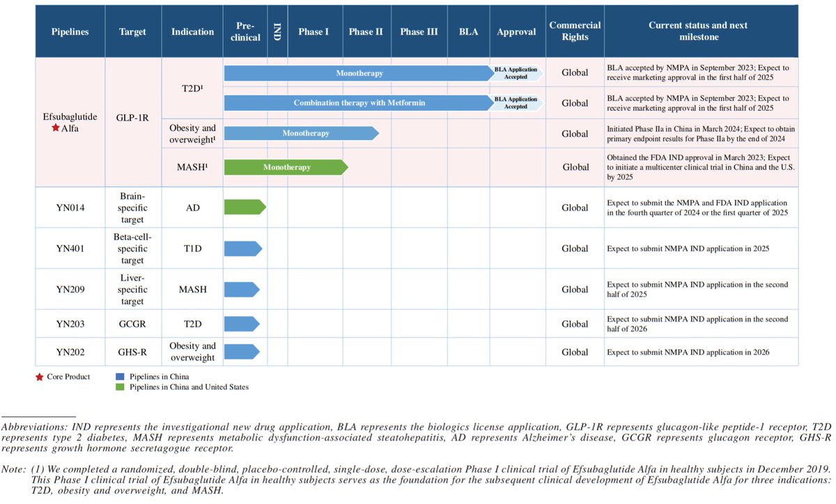The height and width of the screenshot is (504, 836).
Task: Select the Phase III column header
Action: pyautogui.click(x=419, y=32)
